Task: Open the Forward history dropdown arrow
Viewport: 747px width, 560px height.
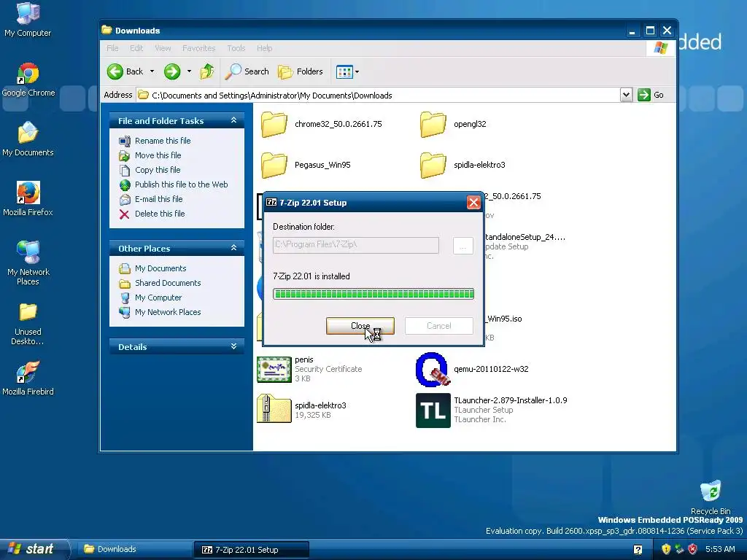Action: [189, 71]
